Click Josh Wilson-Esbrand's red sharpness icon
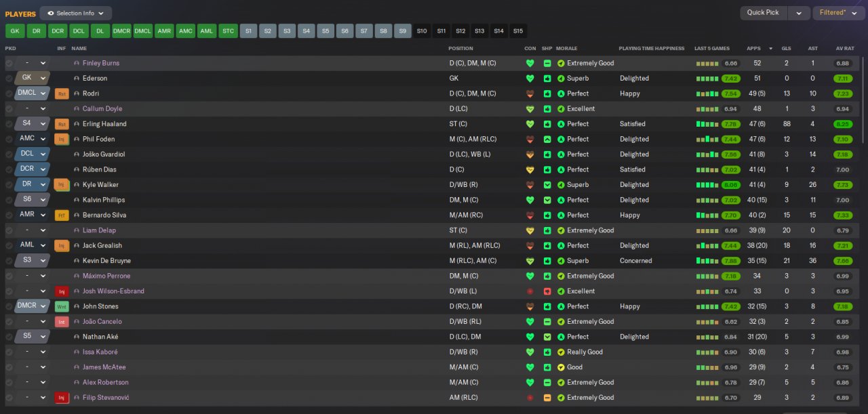This screenshot has height=414, width=868. click(547, 291)
